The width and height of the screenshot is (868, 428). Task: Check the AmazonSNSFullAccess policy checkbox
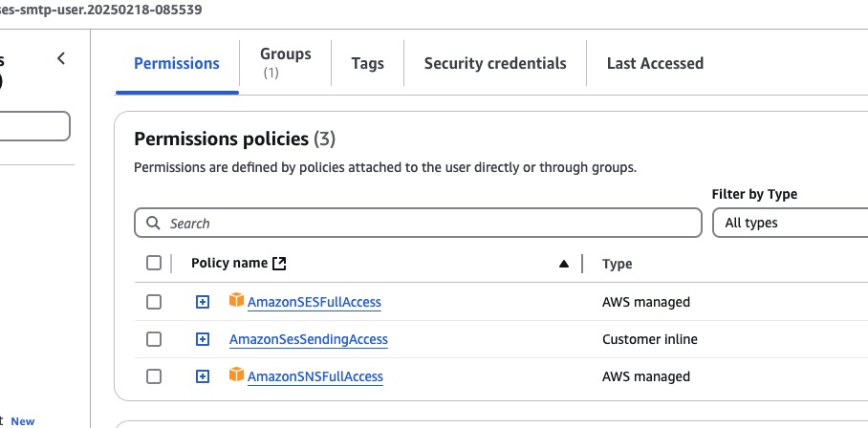coord(154,376)
